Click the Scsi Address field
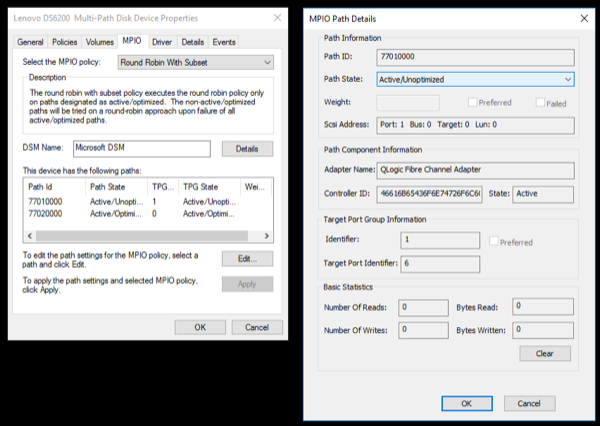Image resolution: width=600 pixels, height=426 pixels. 475,125
